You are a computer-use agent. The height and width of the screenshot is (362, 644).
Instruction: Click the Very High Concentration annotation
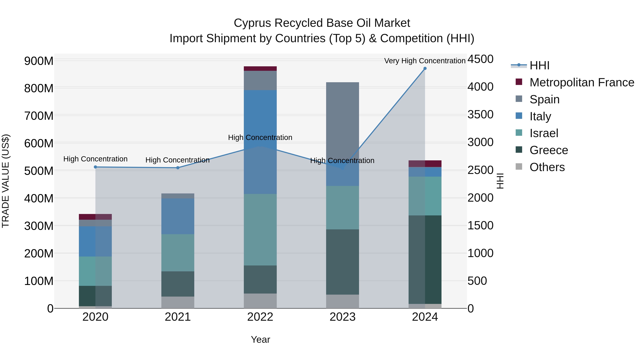pos(425,61)
